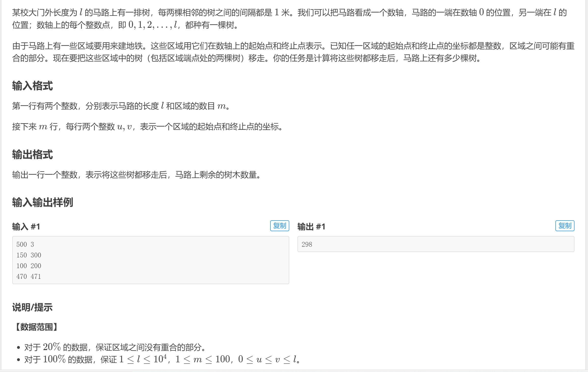Click the paragraph starting with 某校大门外

(290, 19)
